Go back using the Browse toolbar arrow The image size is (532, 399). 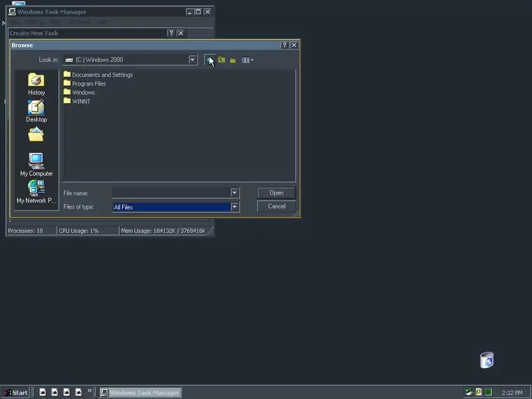pyautogui.click(x=209, y=60)
